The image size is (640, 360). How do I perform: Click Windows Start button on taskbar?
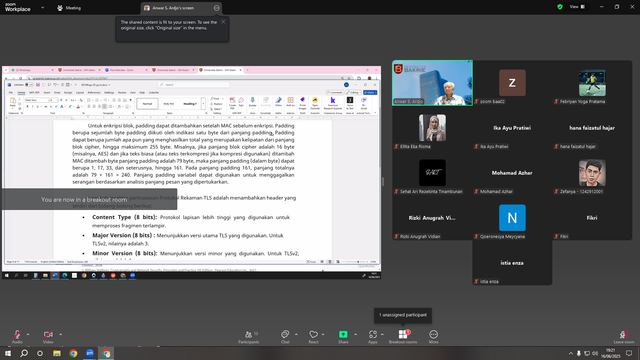pyautogui.click(x=8, y=353)
